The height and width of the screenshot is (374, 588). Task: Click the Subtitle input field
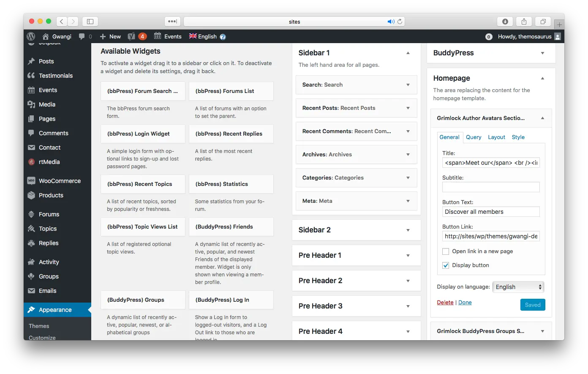(491, 187)
